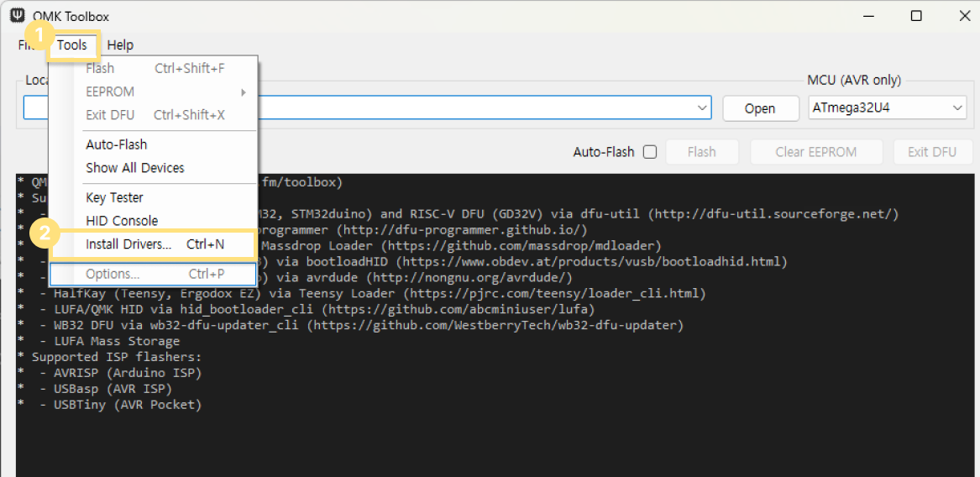
Task: Maximize the QMK Toolbox window
Action: coord(916,16)
